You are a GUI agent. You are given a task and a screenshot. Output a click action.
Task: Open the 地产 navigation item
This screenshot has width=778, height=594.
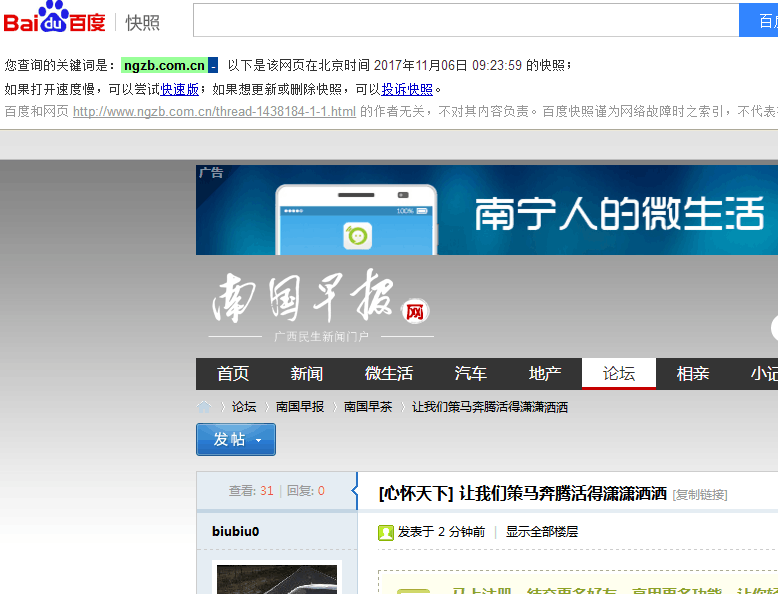[x=545, y=373]
